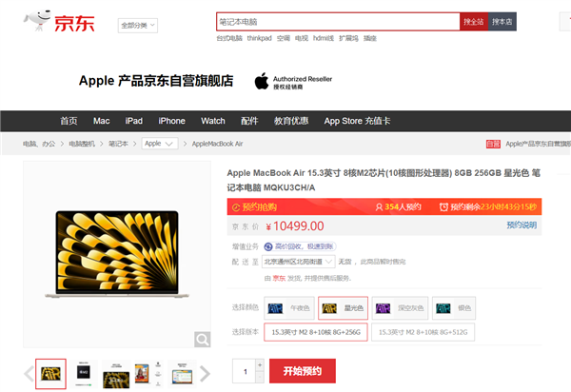Open the iPad navigation tab

[133, 121]
